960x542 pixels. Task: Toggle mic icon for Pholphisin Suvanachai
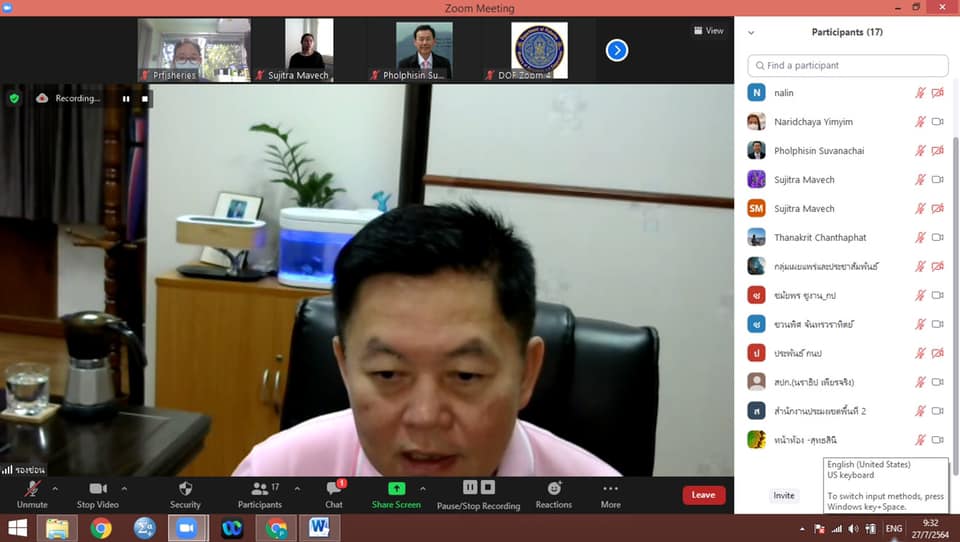click(x=920, y=150)
